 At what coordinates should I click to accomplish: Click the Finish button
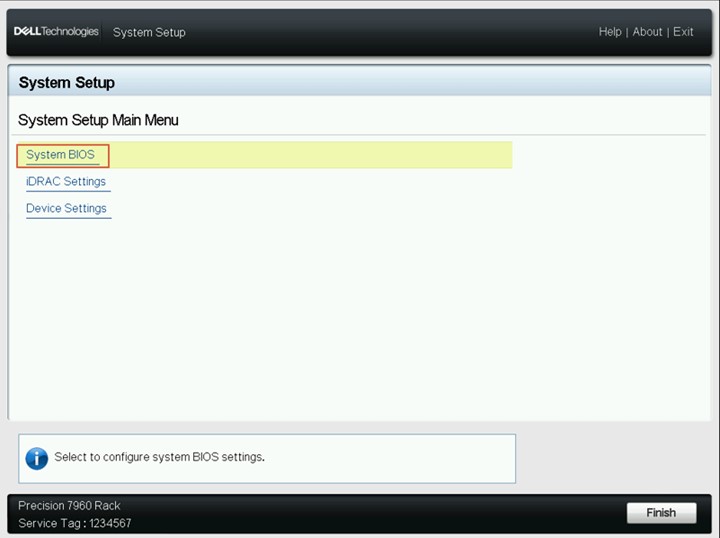click(661, 512)
